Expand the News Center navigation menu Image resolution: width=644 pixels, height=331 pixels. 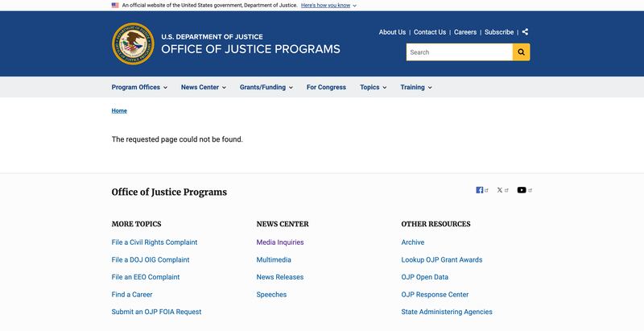[x=203, y=87]
